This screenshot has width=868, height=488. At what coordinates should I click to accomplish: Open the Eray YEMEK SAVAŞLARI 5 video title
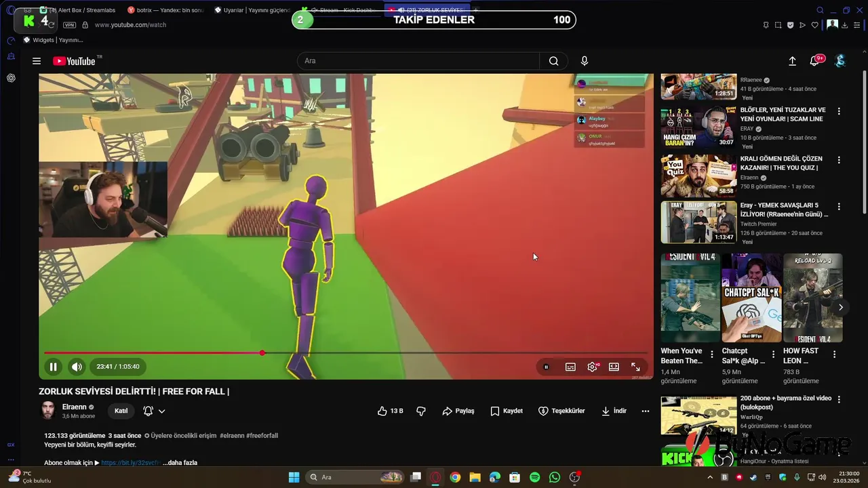coord(784,209)
